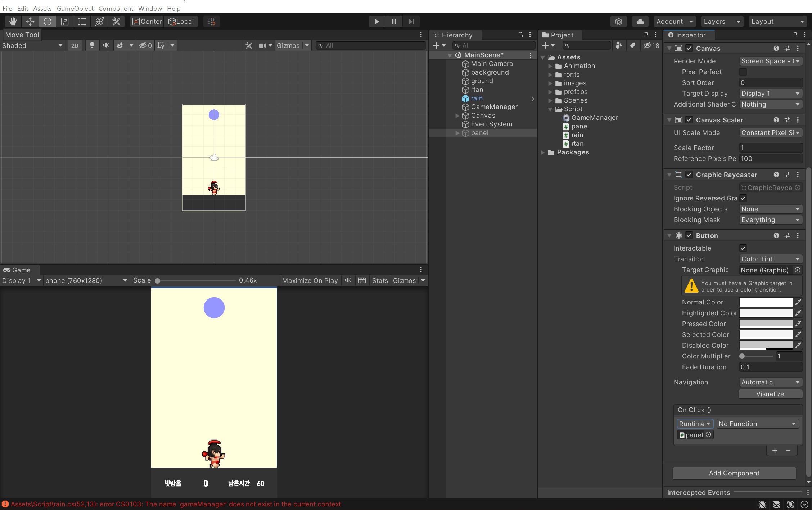Image resolution: width=812 pixels, height=510 pixels.
Task: Open scene camera settings icon
Action: tap(262, 45)
